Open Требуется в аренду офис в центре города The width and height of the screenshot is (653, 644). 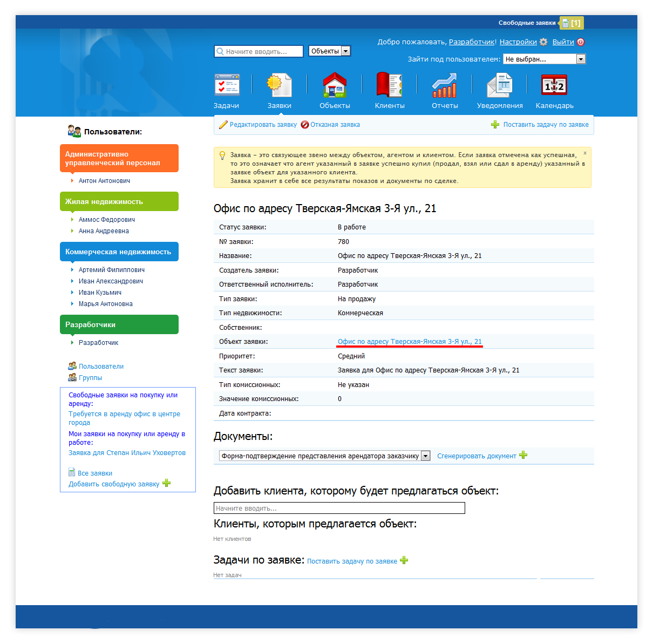(124, 418)
